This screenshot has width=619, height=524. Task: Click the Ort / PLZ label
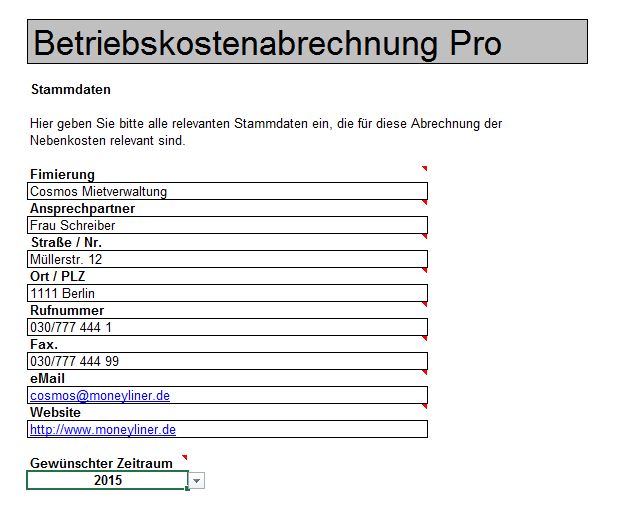click(58, 276)
